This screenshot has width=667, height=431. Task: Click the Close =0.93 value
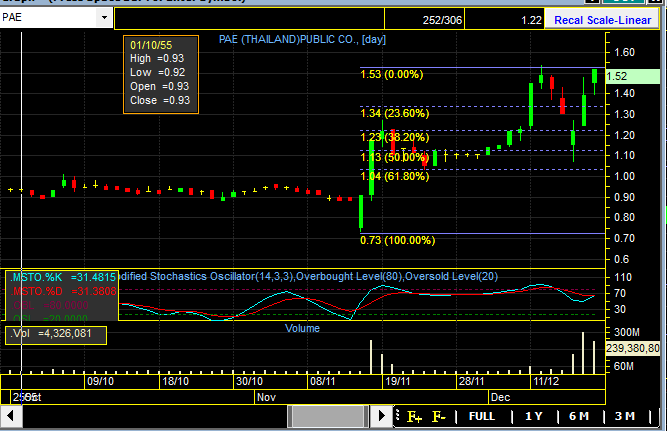160,100
